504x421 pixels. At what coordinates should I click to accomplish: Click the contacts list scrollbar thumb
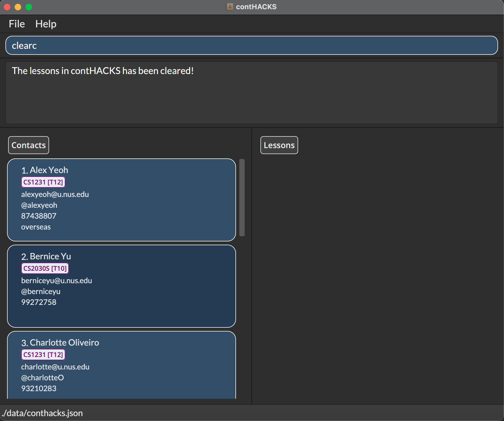[242, 197]
